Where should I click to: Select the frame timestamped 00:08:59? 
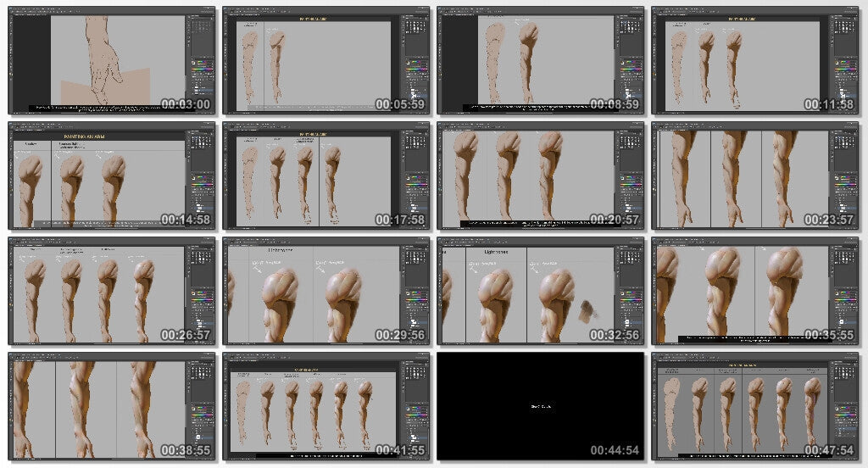pos(540,60)
